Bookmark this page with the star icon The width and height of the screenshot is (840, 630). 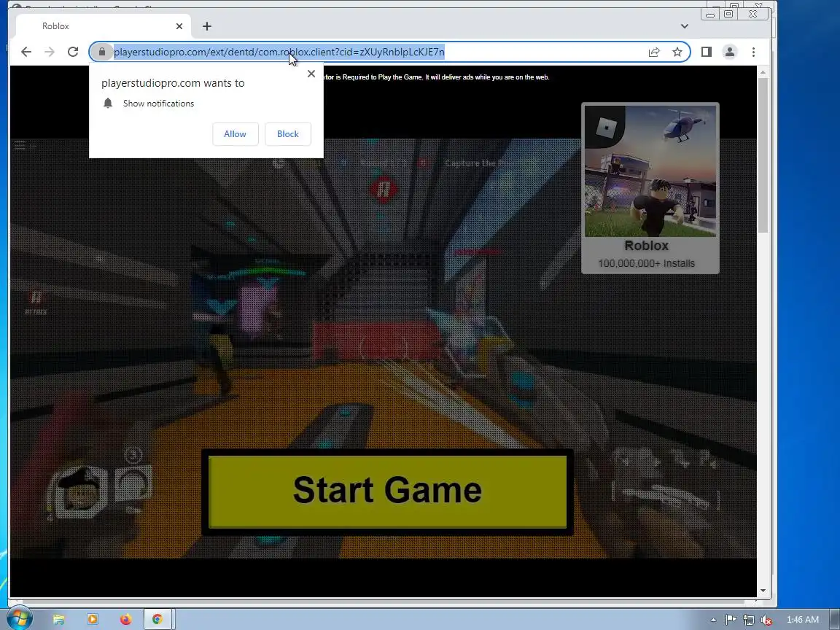677,52
